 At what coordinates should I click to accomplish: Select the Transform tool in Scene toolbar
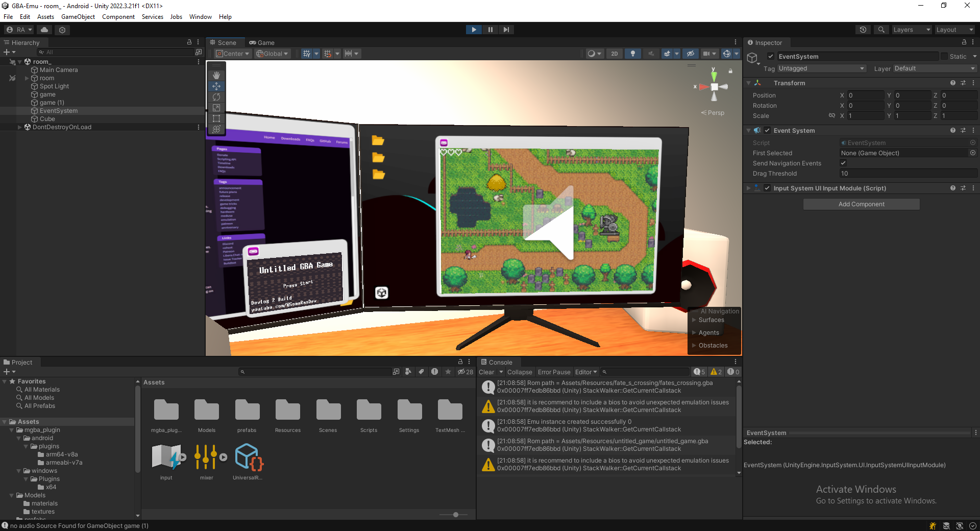(216, 129)
